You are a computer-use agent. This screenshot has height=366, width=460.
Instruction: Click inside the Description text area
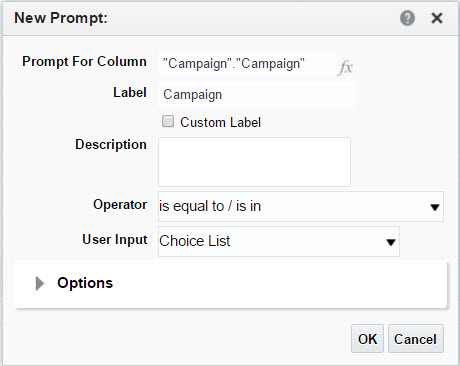tap(254, 162)
